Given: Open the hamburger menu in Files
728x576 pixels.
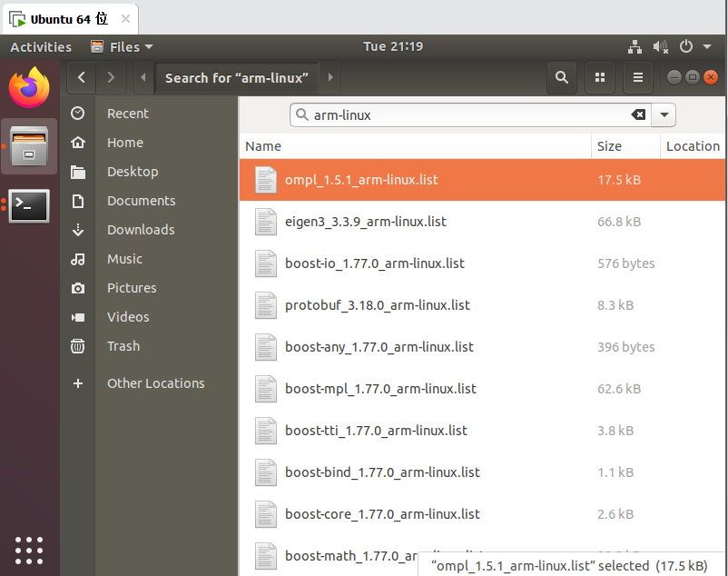Looking at the screenshot, I should pyautogui.click(x=637, y=78).
